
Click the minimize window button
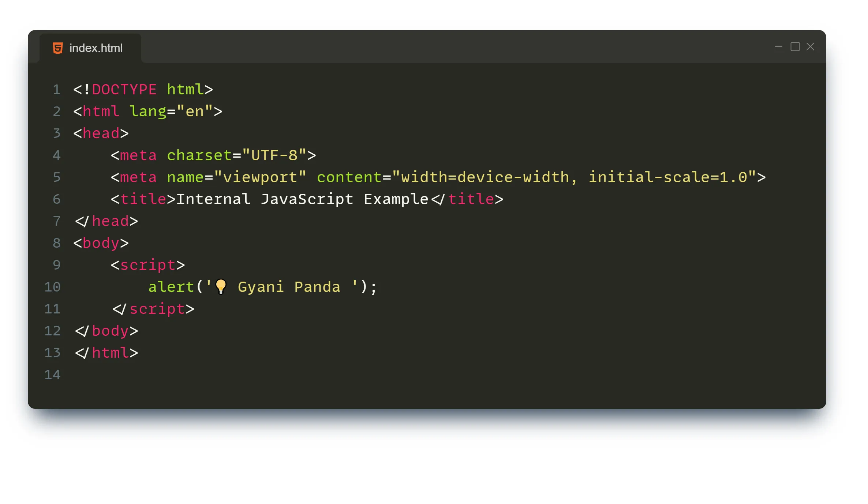click(779, 47)
